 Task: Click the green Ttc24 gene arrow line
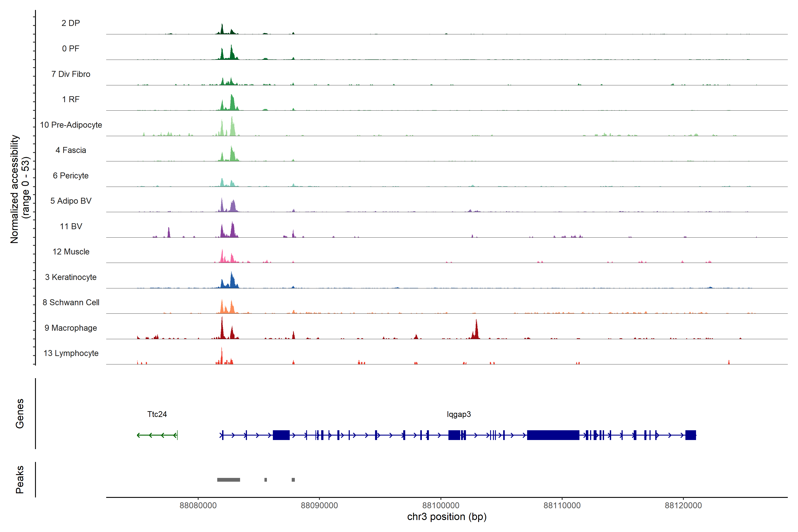[157, 435]
